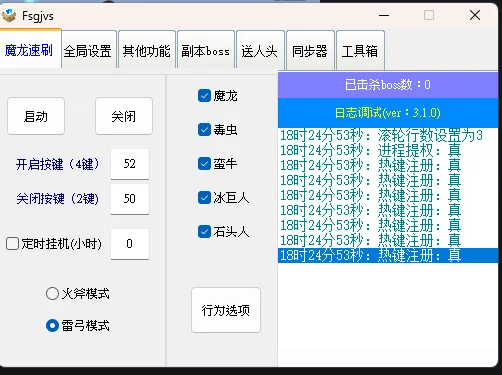This screenshot has width=502, height=375.
Task: Select the 火斧模式 radio button
Action: (52, 294)
